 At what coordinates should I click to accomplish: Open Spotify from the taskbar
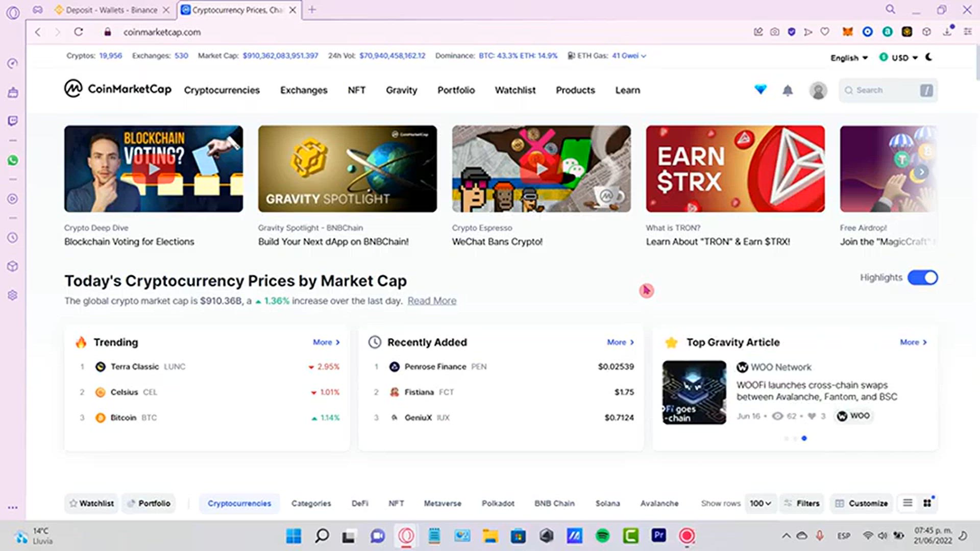(x=602, y=536)
